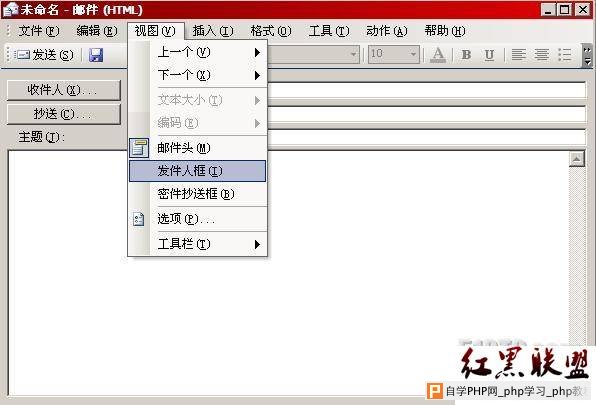Click the font color A icon
Screen dimensions: 596x405
point(438,55)
